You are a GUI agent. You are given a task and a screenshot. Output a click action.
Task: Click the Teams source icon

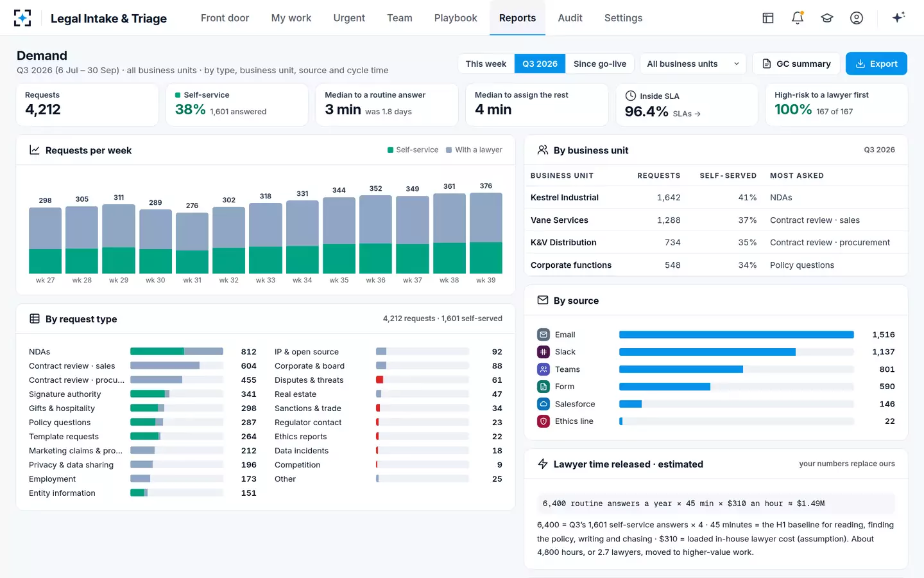(543, 369)
